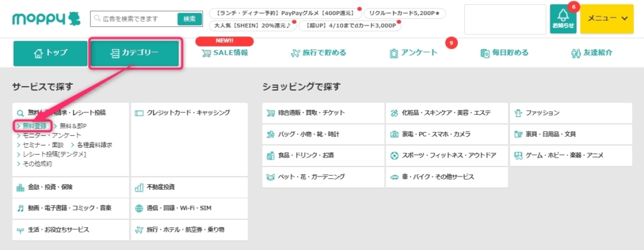Open the 総合通販・買取・チケット shopping category
The height and width of the screenshot is (250, 644).
point(323,113)
